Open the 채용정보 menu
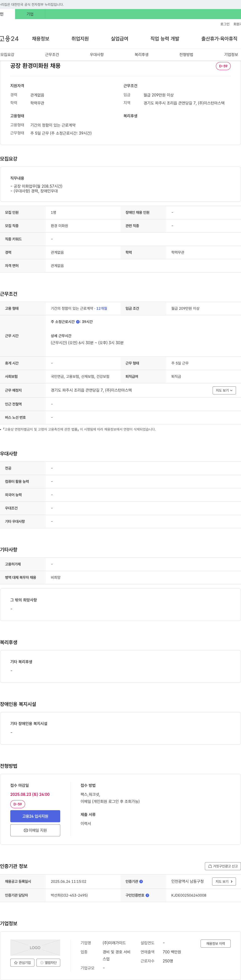This screenshot has height=980, width=241. click(41, 39)
